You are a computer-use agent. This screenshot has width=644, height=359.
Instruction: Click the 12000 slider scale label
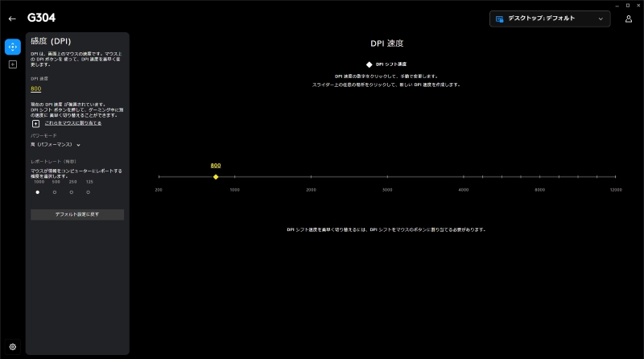click(x=616, y=190)
